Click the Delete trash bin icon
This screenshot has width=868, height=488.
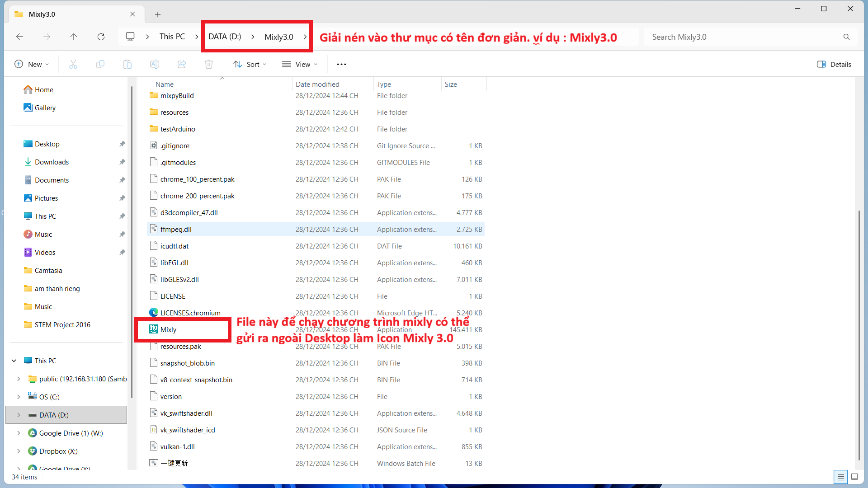click(x=209, y=64)
